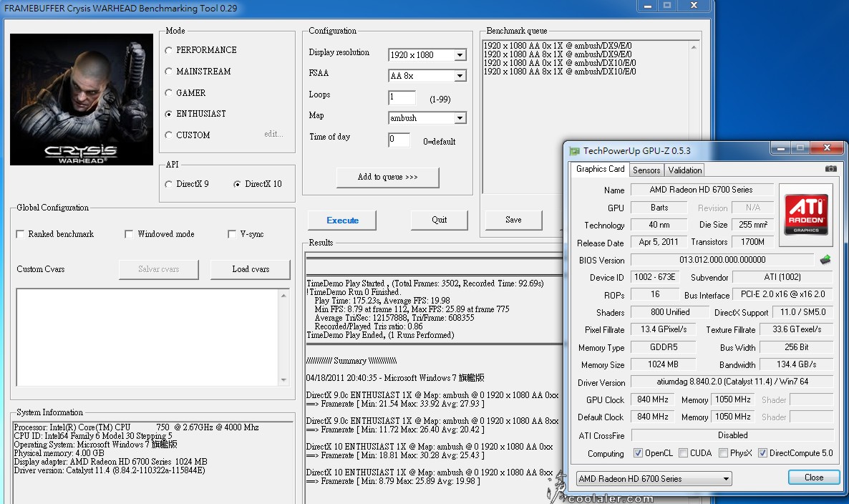
Task: Close the Crysis Benchmarking Tool window
Action: click(694, 6)
